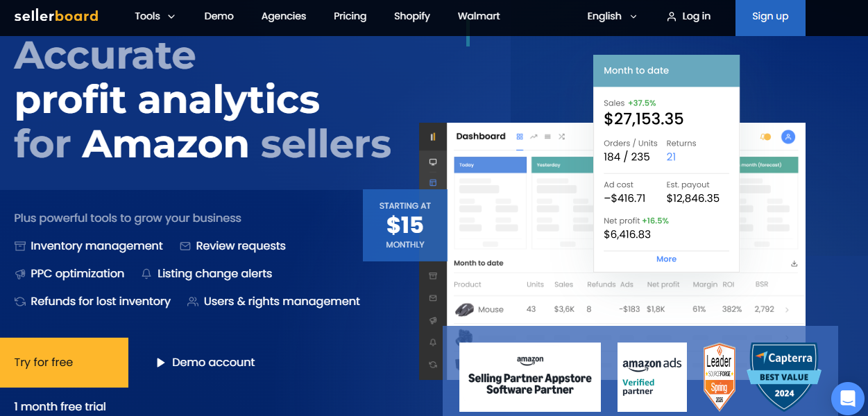
Task: Click the megaphone icon in dark sidebar
Action: coord(433,320)
